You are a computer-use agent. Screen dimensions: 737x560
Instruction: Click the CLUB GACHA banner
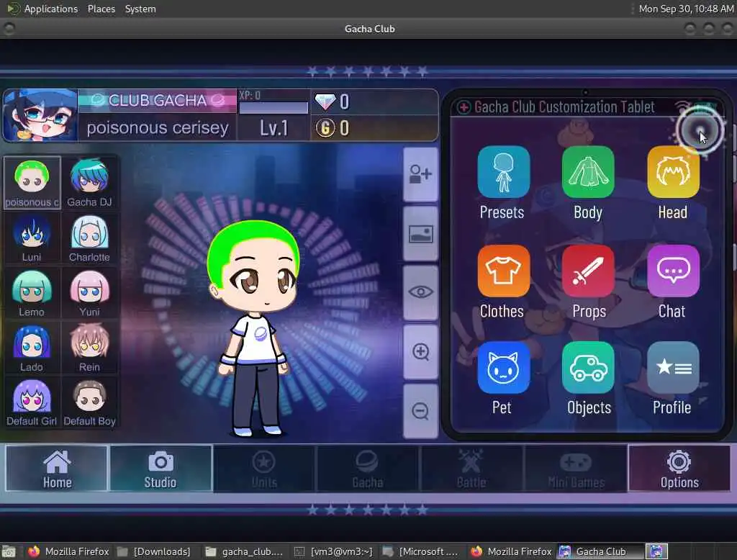coord(158,100)
